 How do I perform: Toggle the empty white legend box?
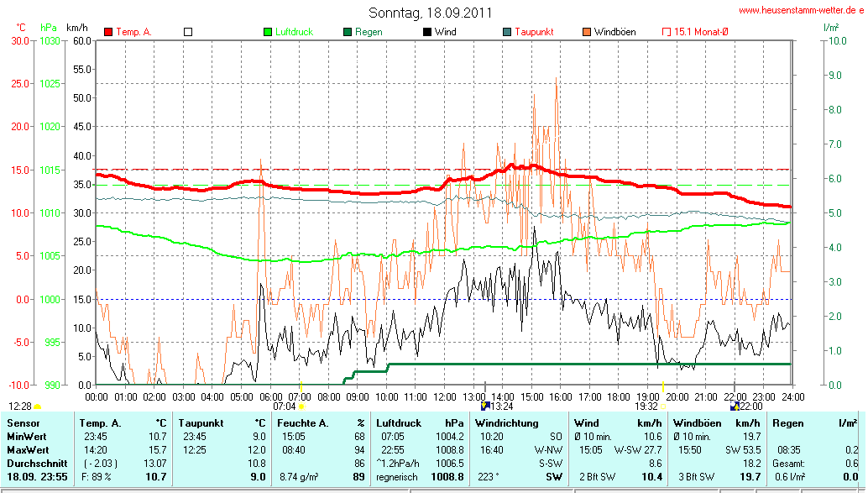(x=188, y=32)
